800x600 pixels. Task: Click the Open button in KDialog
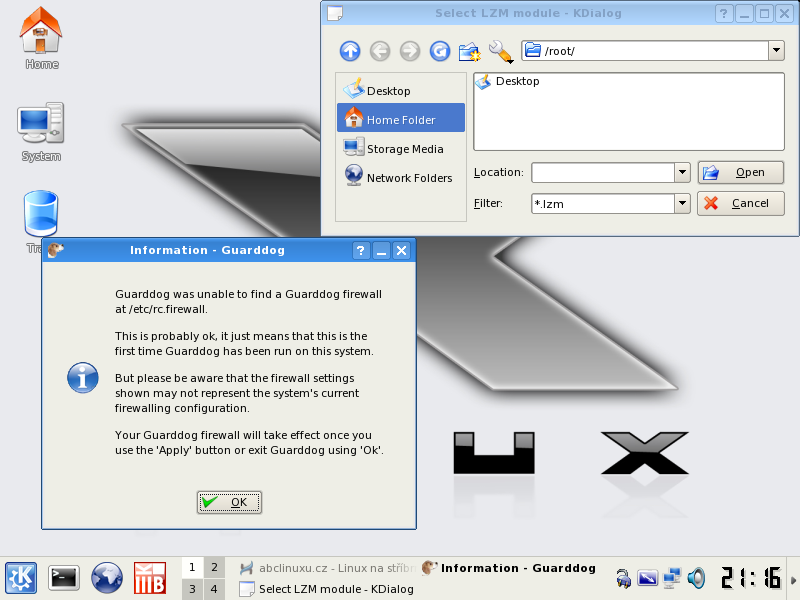(x=741, y=172)
